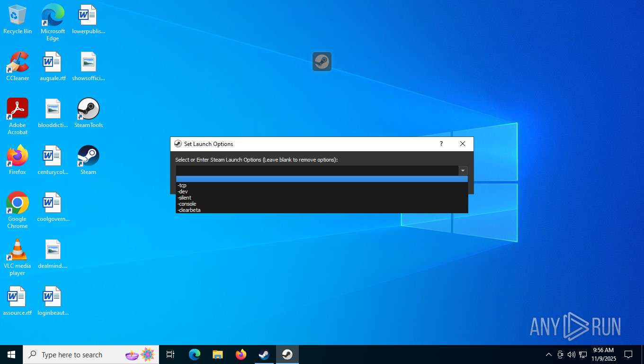Switch to the first Steam taskbar button
644x364 pixels.
pyautogui.click(x=264, y=355)
